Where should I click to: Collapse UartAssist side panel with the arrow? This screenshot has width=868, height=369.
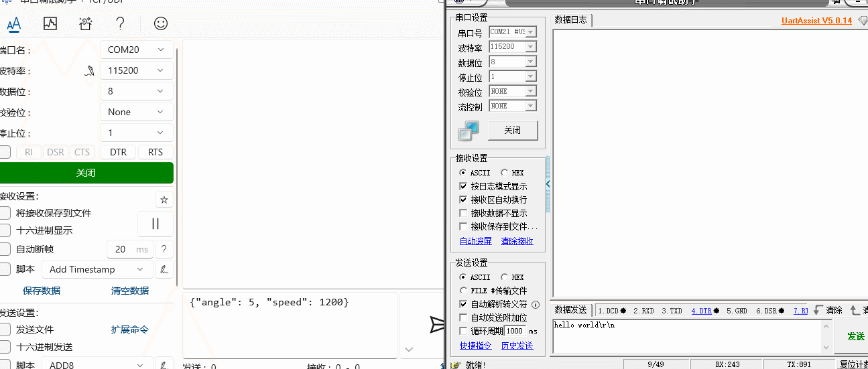(x=548, y=184)
